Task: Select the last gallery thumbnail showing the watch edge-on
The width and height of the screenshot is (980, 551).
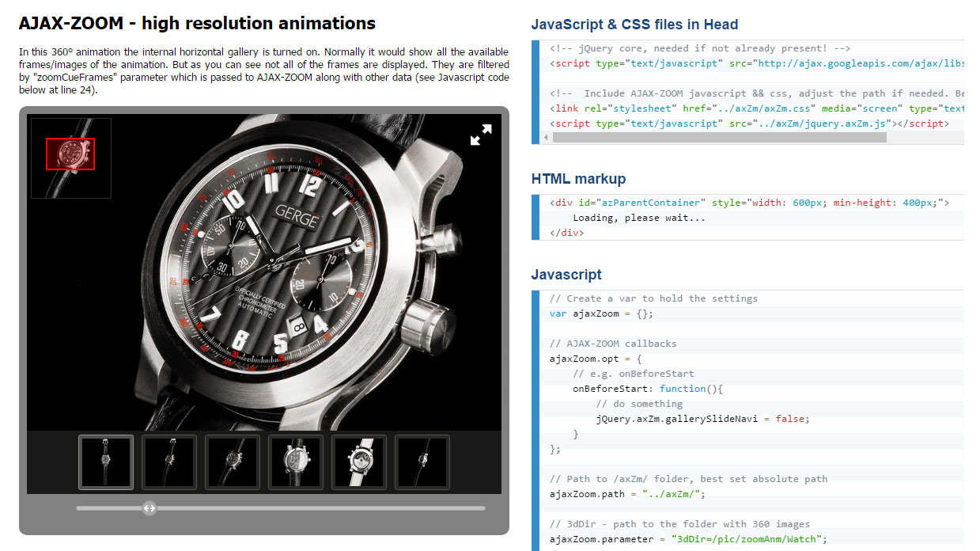Action: (422, 462)
